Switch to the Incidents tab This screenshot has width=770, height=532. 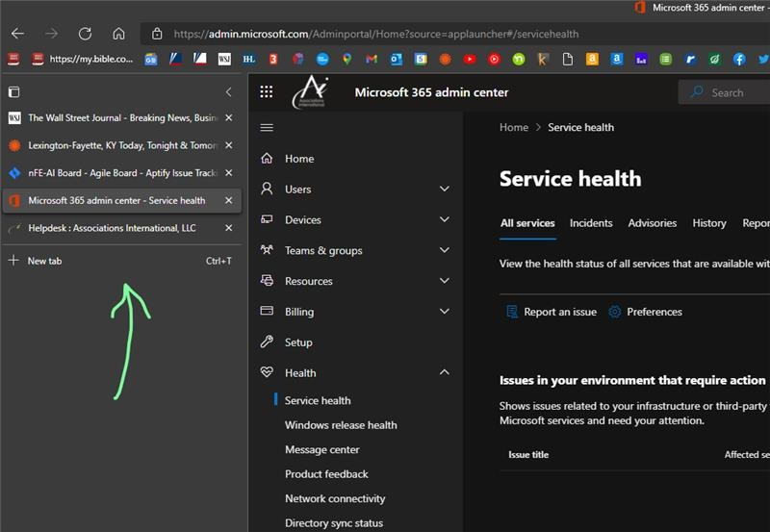click(x=591, y=223)
